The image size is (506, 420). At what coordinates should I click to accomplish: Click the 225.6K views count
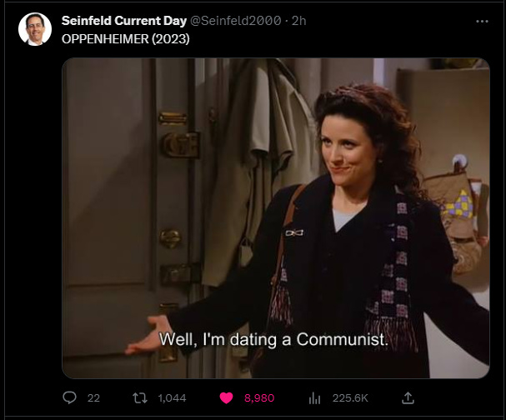[350, 398]
